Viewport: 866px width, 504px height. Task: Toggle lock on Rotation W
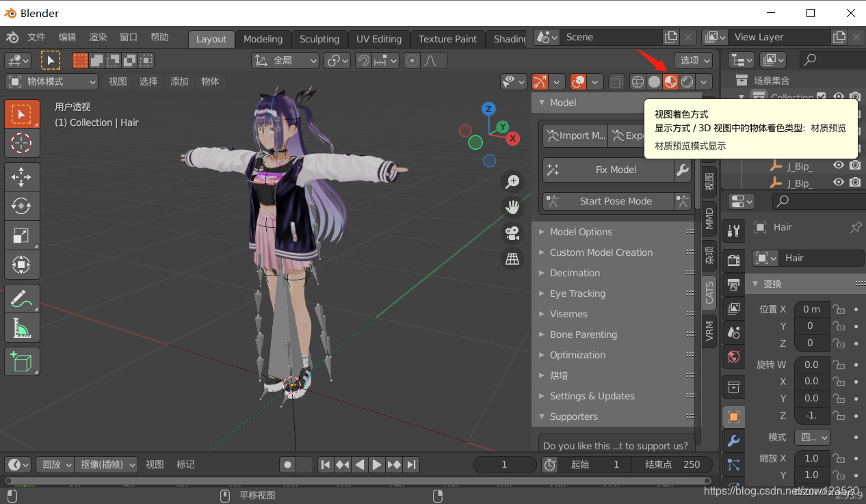click(839, 364)
